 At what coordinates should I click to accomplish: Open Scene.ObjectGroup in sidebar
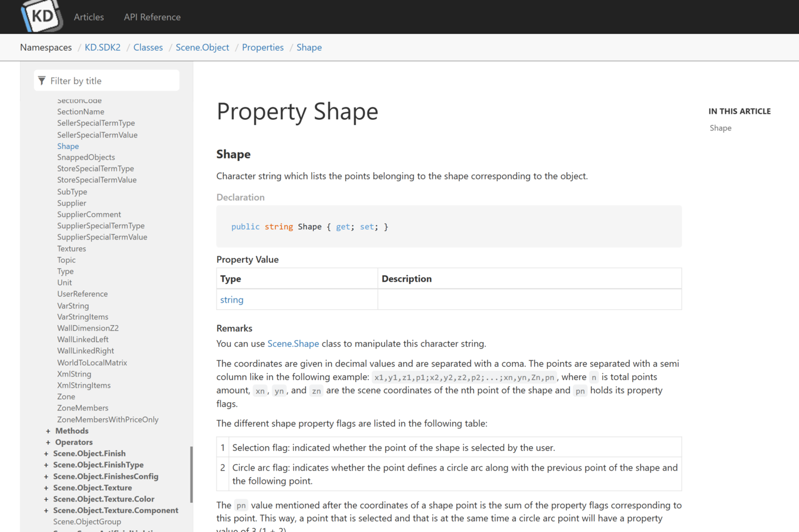(87, 521)
